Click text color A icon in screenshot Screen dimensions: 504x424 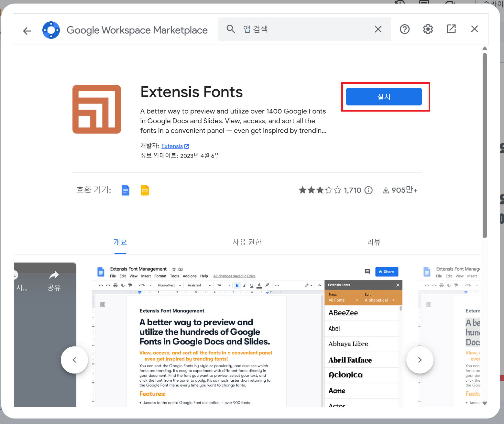click(x=259, y=285)
